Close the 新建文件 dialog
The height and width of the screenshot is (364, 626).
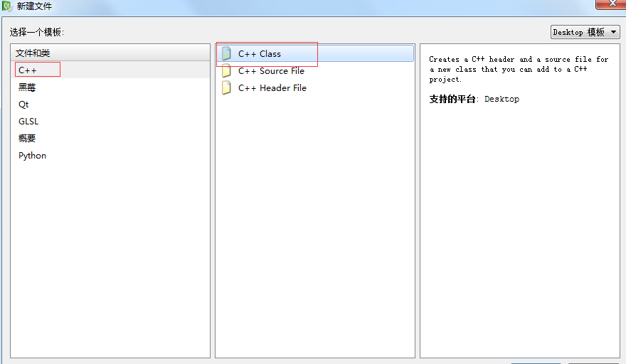click(611, 4)
